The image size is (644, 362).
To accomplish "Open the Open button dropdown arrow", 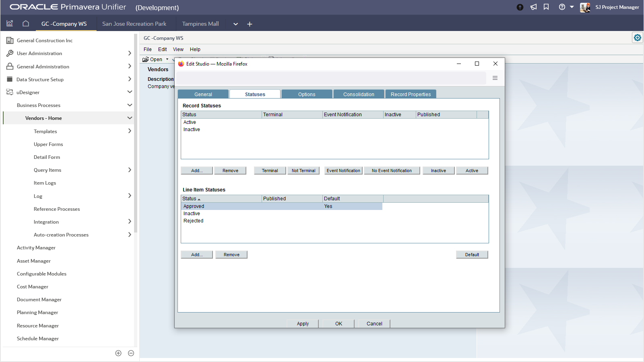I will (x=167, y=59).
